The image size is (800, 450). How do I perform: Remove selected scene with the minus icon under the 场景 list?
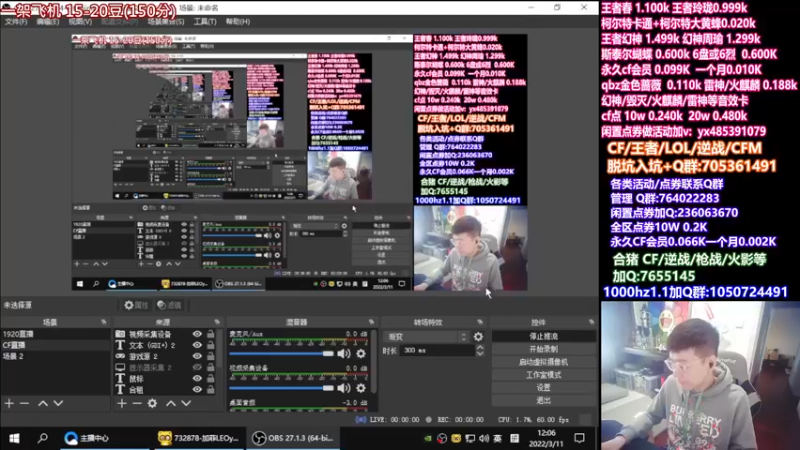tap(24, 404)
